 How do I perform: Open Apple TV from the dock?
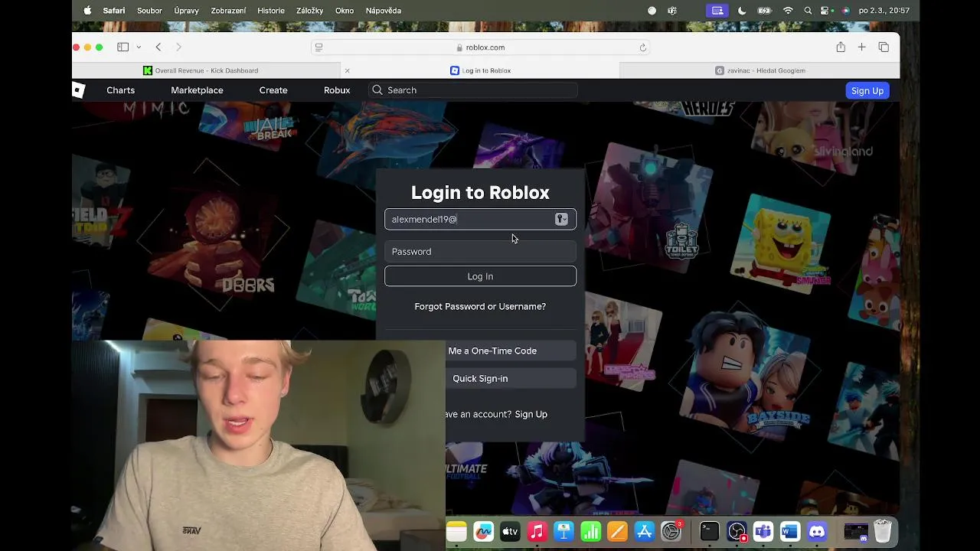pos(510,531)
